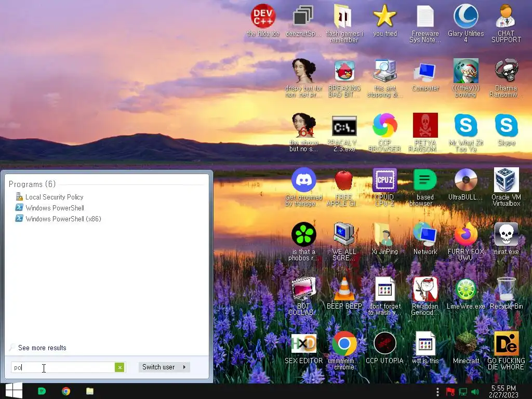This screenshot has width=532, height=399.
Task: Open the CCP BROWSER icon
Action: click(385, 126)
